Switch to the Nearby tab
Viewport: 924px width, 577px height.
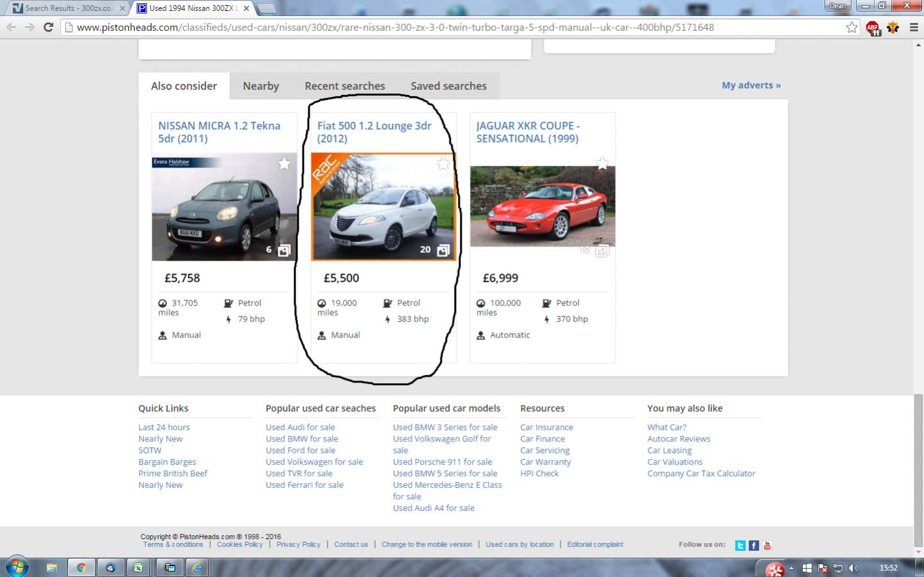pyautogui.click(x=261, y=86)
